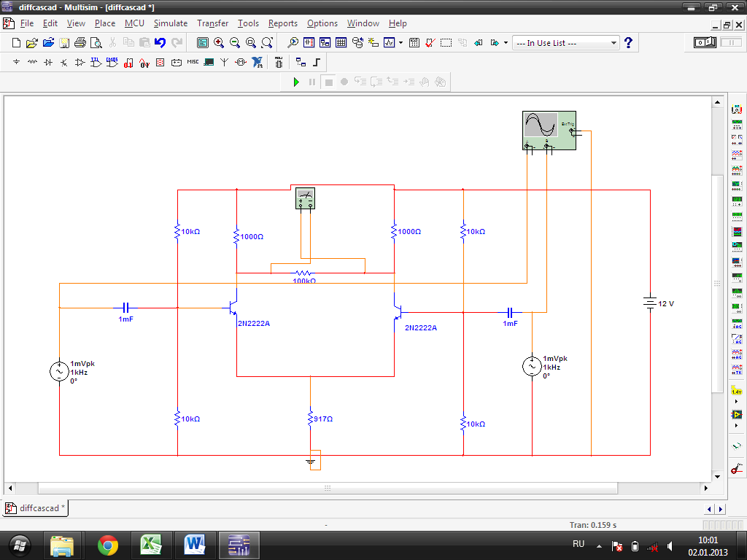This screenshot has height=560, width=747.
Task: Expand the LabVIEW instruments arrow
Action: 737,425
